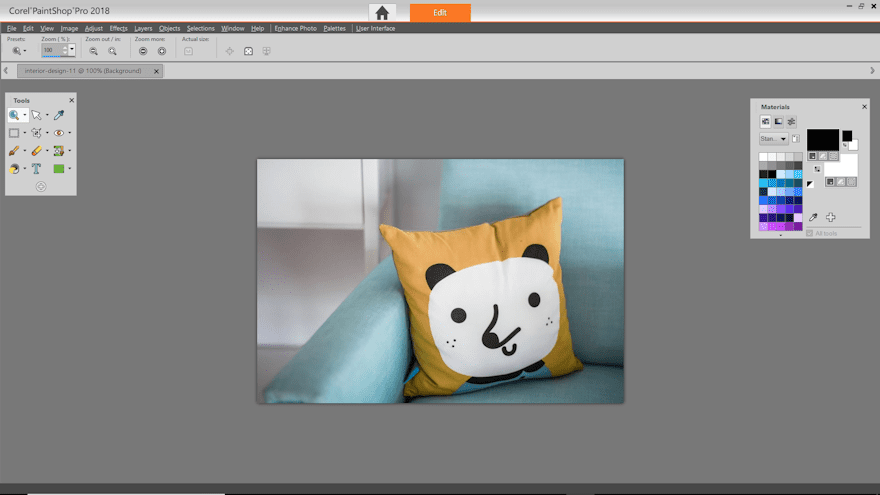Open the Standard palette dropdown in Materials
Image resolution: width=880 pixels, height=495 pixels.
click(x=773, y=139)
